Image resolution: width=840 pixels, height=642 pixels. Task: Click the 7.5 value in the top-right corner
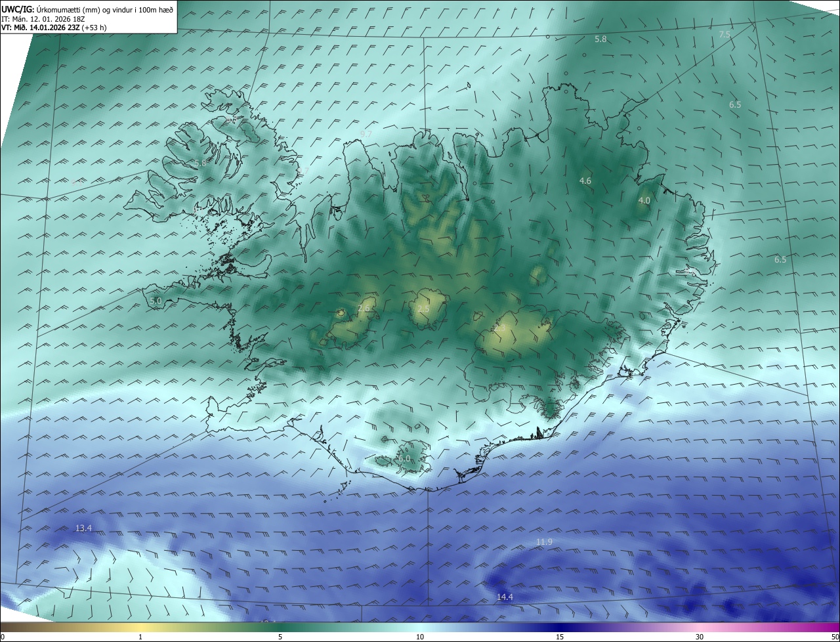(724, 34)
